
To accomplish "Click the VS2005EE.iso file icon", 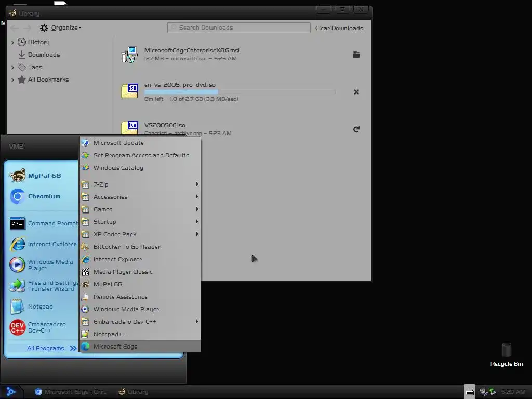I will [129, 128].
